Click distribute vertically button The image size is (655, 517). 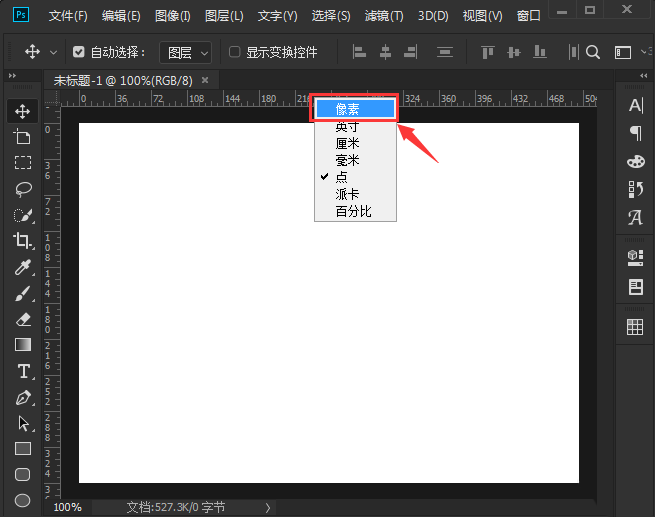(445, 52)
